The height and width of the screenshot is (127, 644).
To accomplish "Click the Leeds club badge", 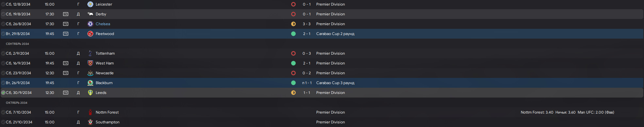I will coord(91,93).
